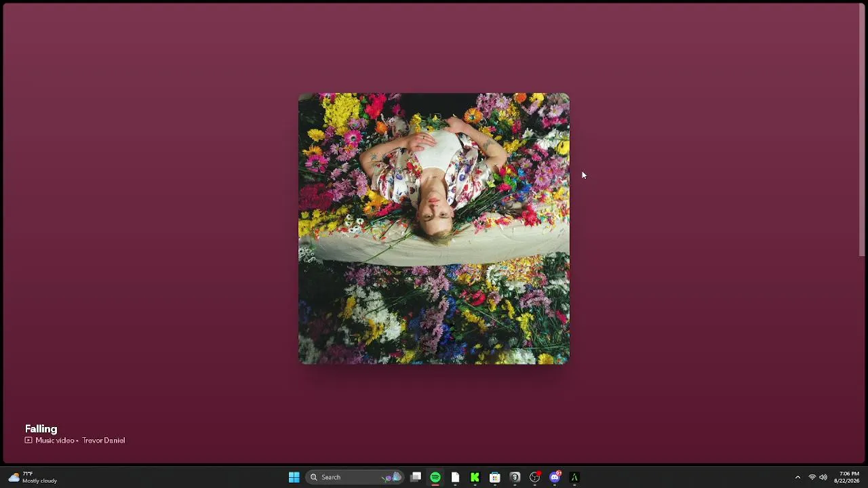Open the Windows Start menu
Image resolution: width=868 pixels, height=488 pixels.
[x=294, y=477]
